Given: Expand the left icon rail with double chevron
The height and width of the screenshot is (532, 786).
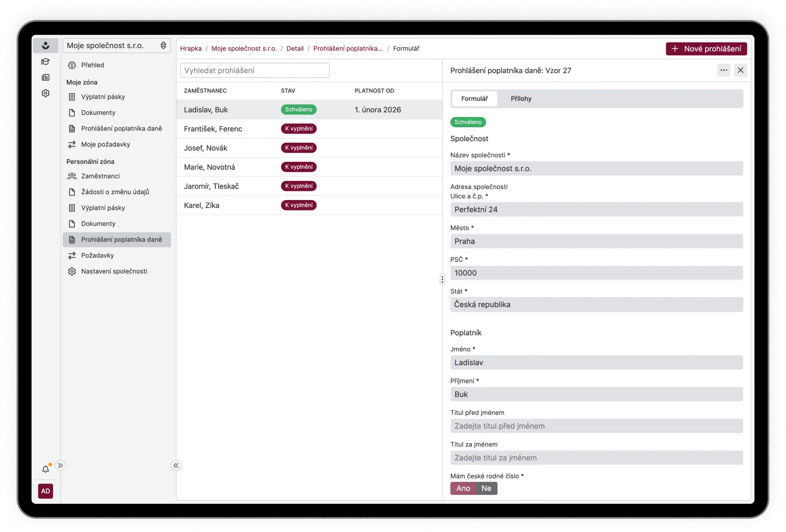Looking at the screenshot, I should 61,466.
